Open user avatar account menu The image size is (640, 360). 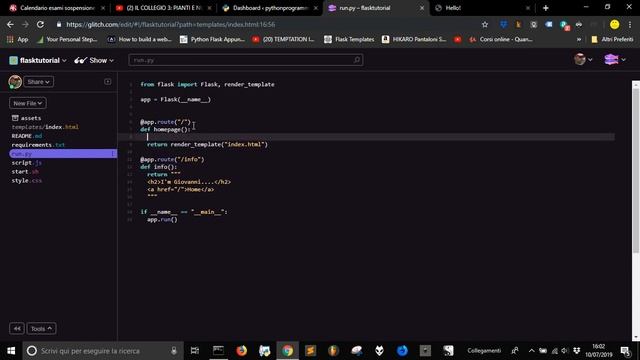coord(583,60)
